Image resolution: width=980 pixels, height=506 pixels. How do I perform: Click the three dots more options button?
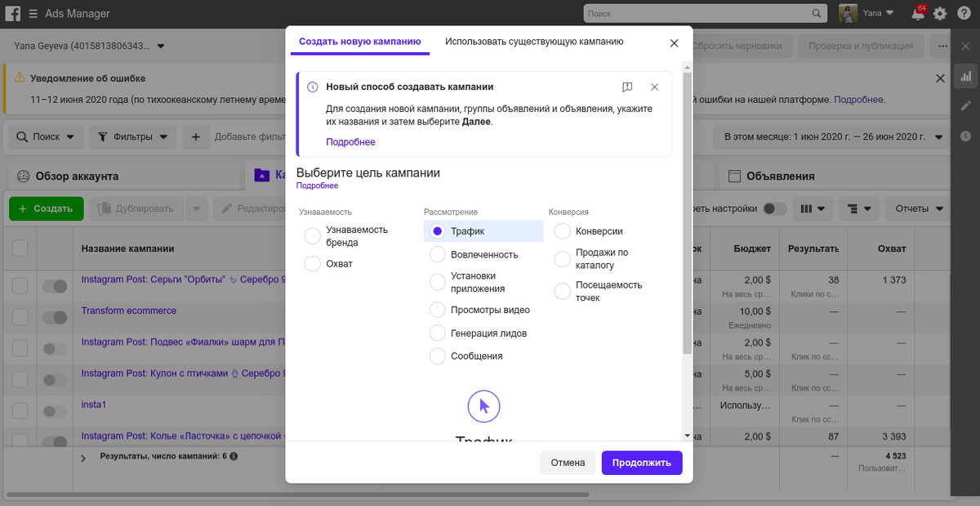[x=943, y=46]
